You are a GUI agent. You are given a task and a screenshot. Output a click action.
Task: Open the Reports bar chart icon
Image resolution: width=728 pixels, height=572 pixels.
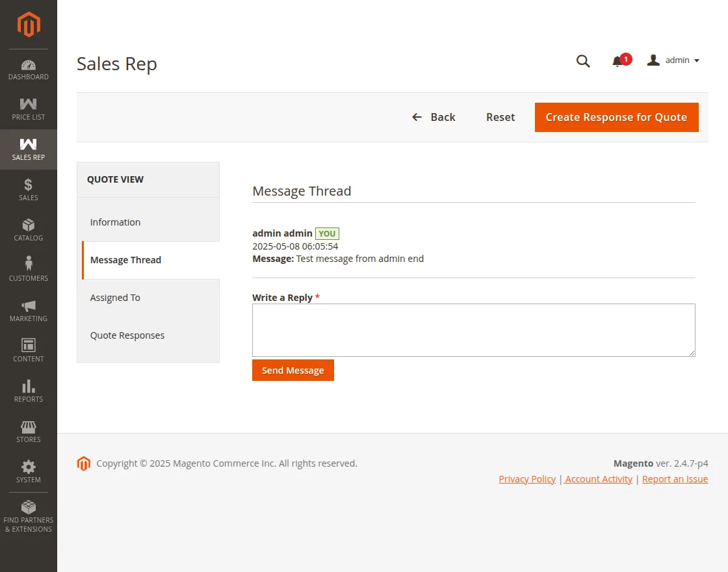(x=29, y=386)
